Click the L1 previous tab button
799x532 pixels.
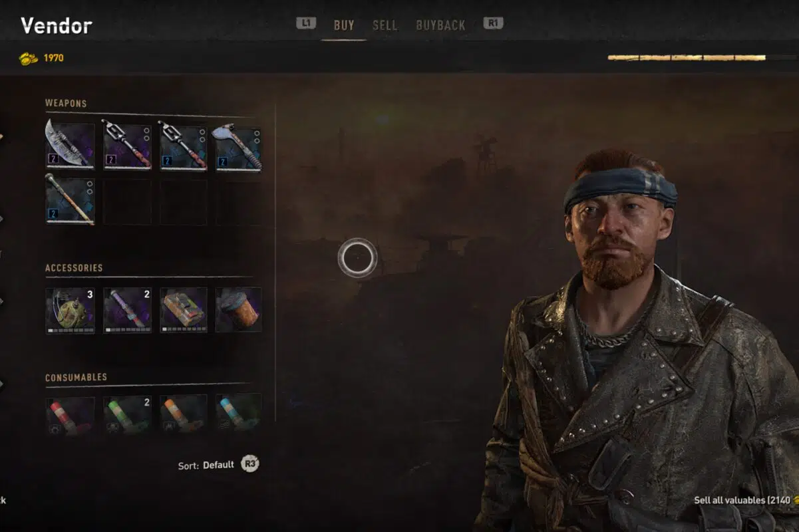point(305,23)
